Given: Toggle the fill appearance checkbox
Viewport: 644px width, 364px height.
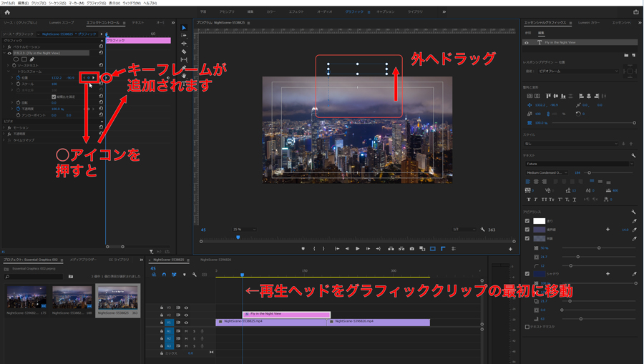Looking at the screenshot, I should coord(527,221).
